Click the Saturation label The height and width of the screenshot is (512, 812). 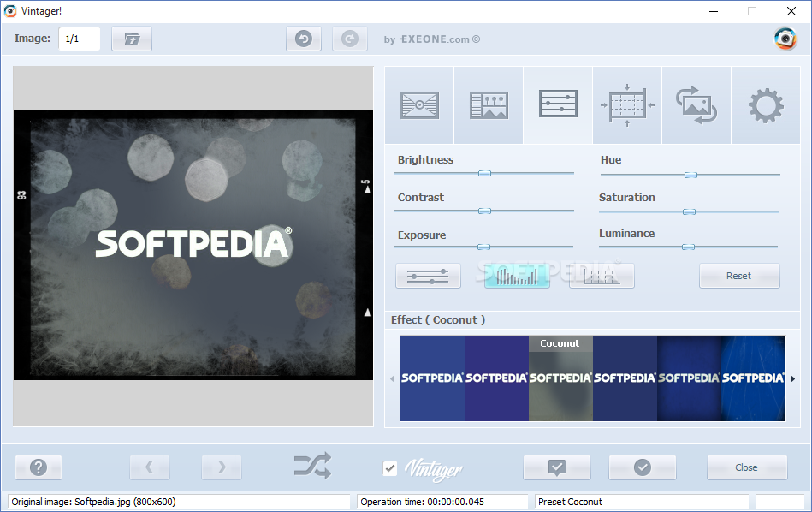click(x=626, y=198)
